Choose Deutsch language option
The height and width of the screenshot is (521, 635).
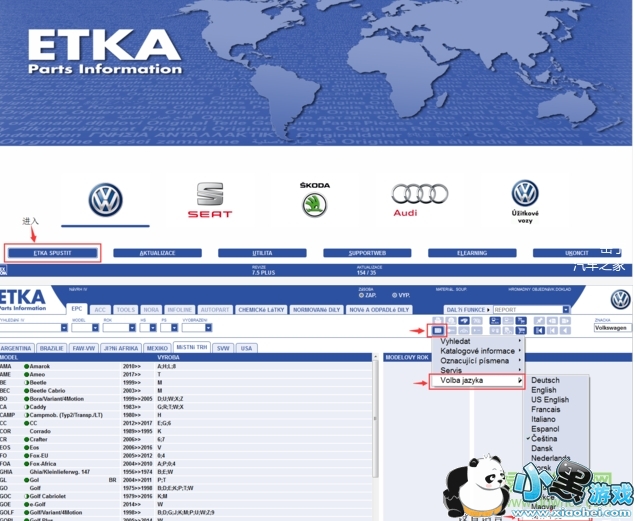pos(545,380)
